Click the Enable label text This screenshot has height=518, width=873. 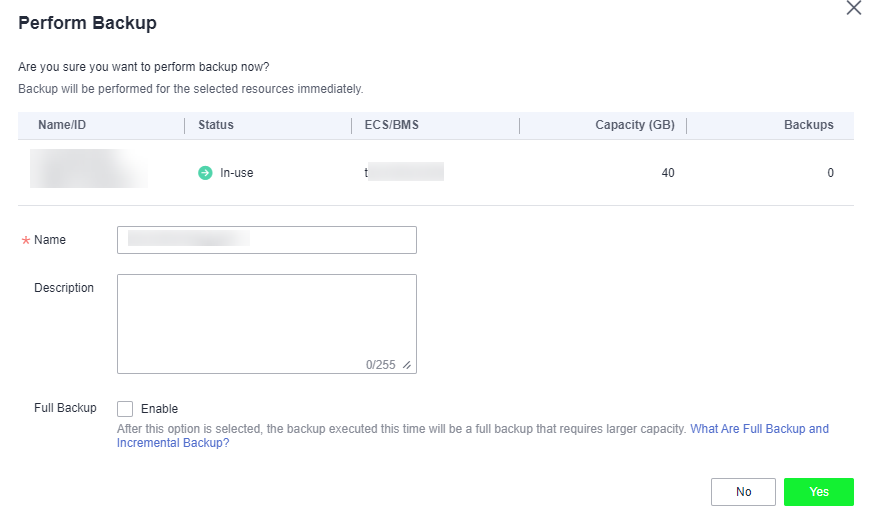[159, 409]
